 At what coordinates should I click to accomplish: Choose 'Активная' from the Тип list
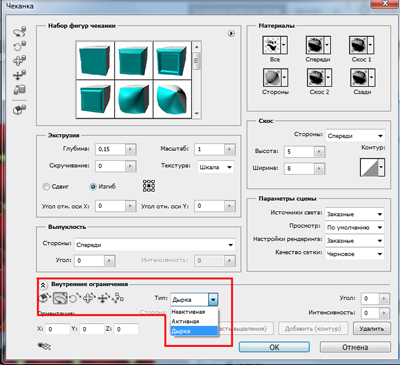click(x=194, y=321)
